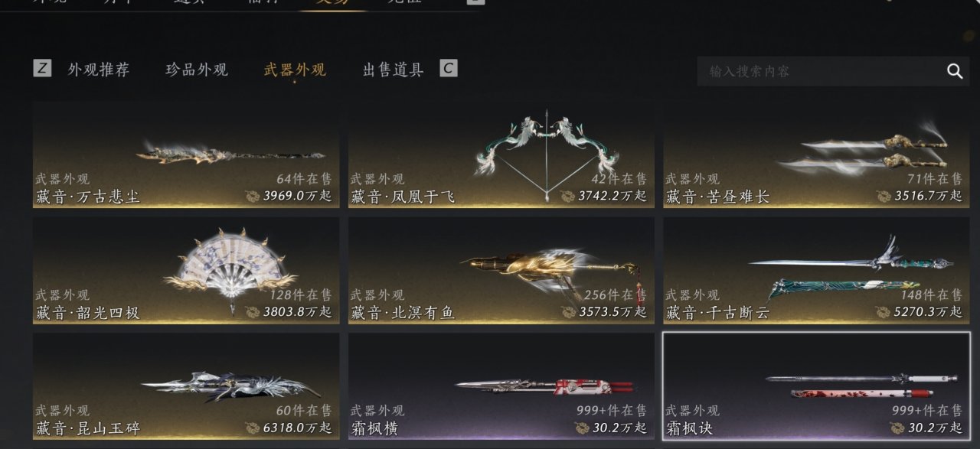Select 藏音·昆山玉碎 weapon card
980x449 pixels.
click(186, 386)
